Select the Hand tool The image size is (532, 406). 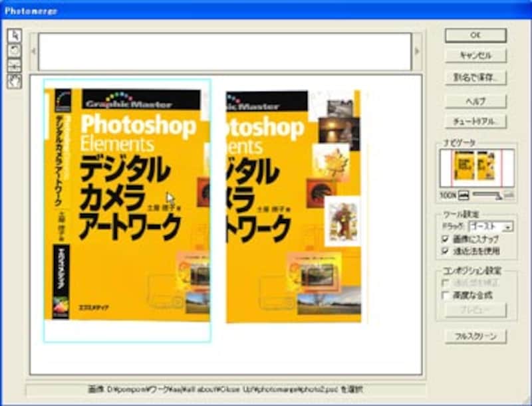click(16, 80)
